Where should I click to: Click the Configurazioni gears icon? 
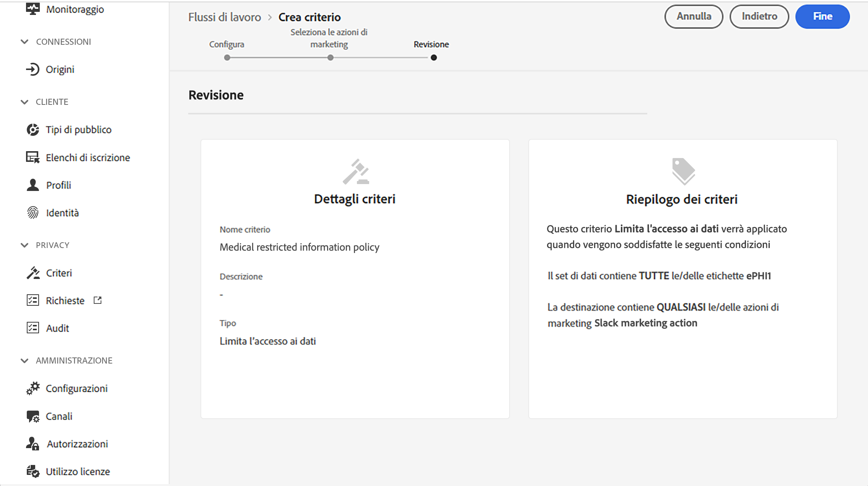point(33,388)
